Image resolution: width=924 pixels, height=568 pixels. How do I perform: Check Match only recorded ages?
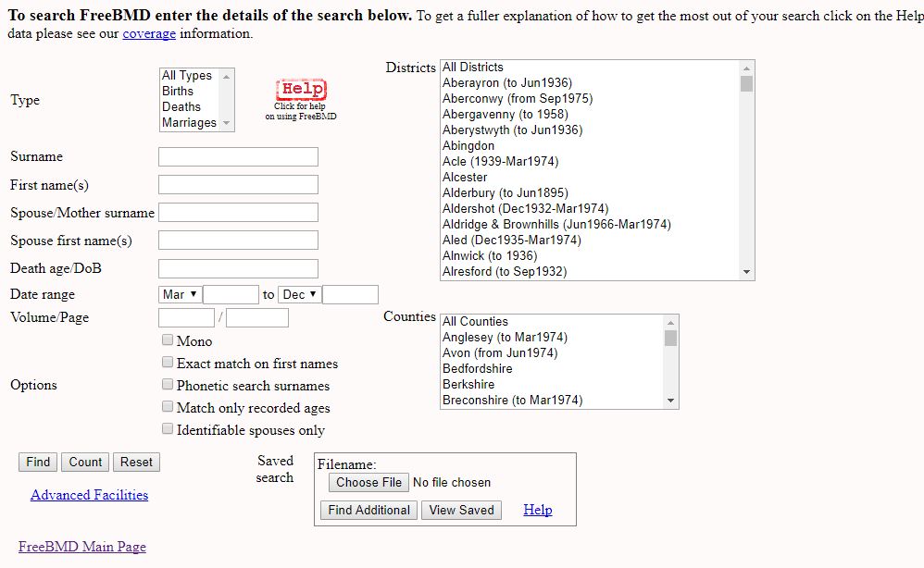[168, 406]
